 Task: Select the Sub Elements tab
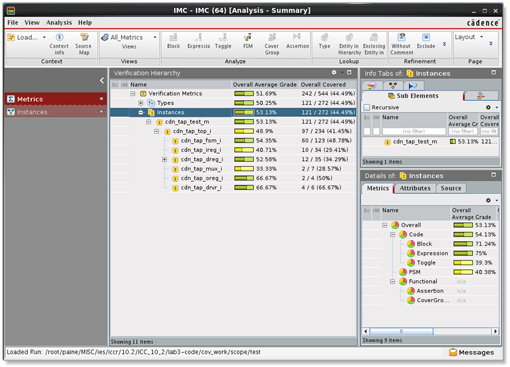[413, 96]
